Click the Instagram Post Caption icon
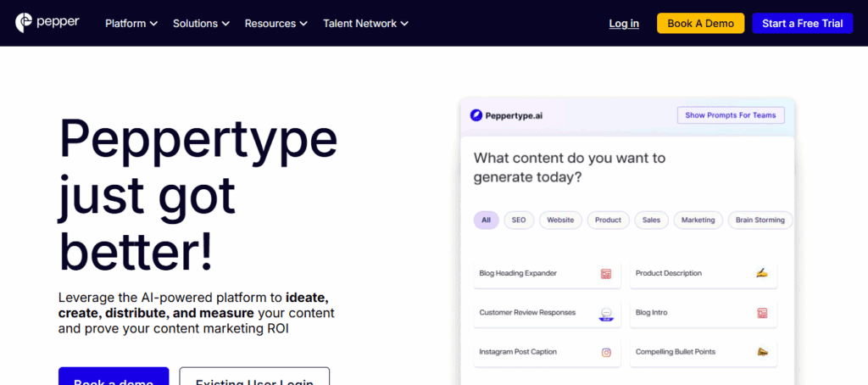868x385 pixels. [x=606, y=352]
